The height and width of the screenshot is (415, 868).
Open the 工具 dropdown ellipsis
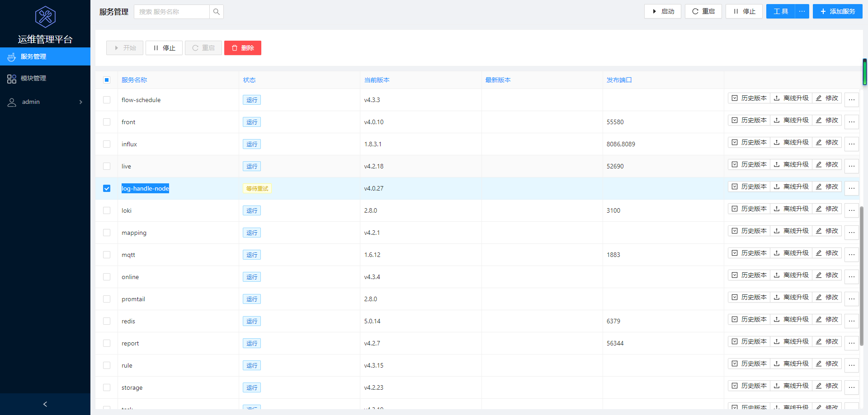802,11
